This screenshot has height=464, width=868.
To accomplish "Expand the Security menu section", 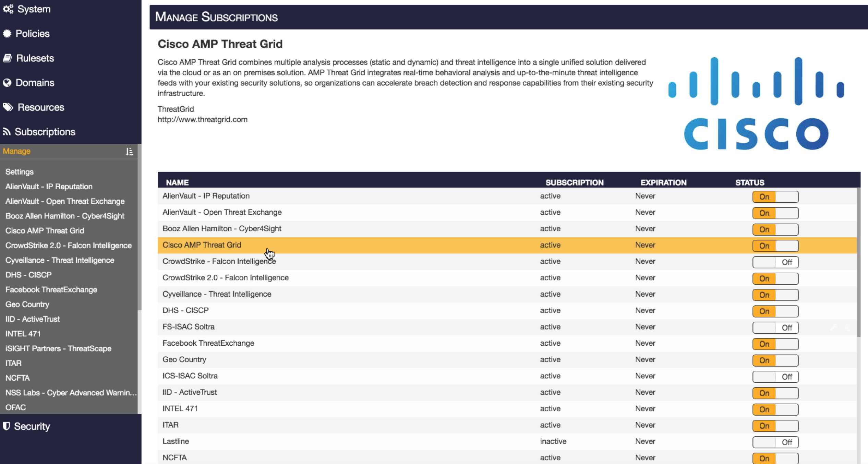I will [x=32, y=426].
